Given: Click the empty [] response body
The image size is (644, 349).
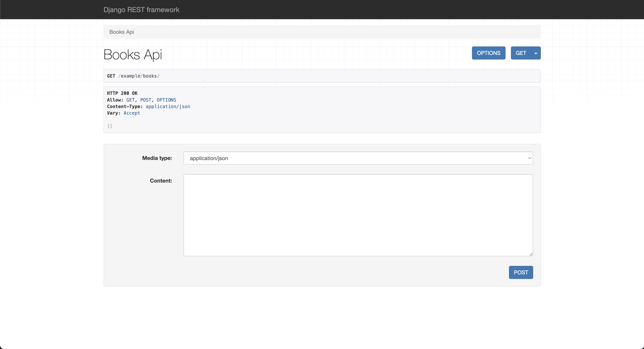Looking at the screenshot, I should tap(110, 126).
